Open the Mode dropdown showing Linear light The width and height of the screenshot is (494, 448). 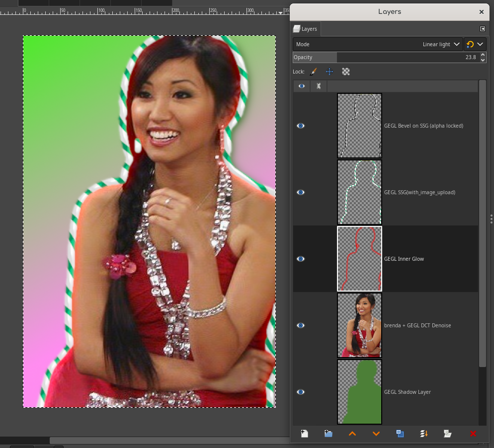(x=377, y=44)
